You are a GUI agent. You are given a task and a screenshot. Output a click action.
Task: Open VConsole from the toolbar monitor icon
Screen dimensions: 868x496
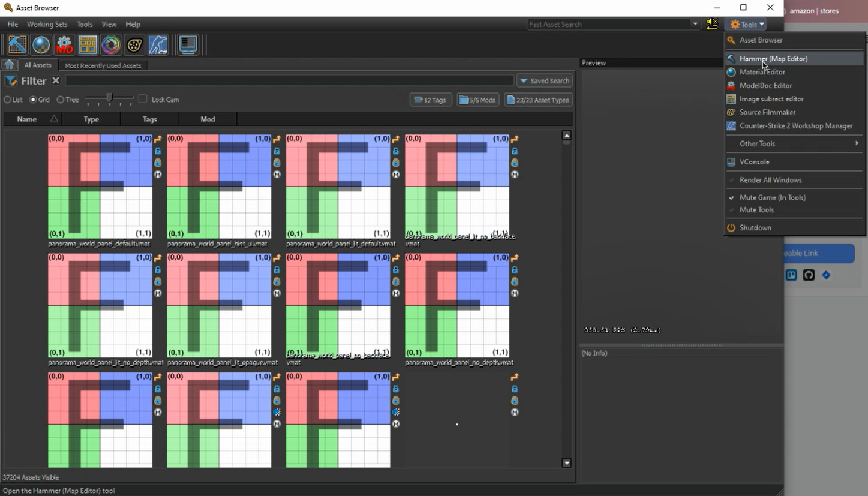click(x=188, y=45)
